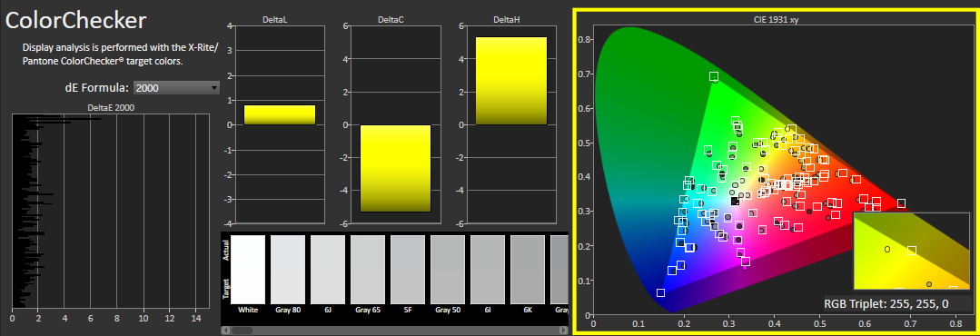
Task: Select the Gray 50 color swatch
Action: [x=448, y=270]
